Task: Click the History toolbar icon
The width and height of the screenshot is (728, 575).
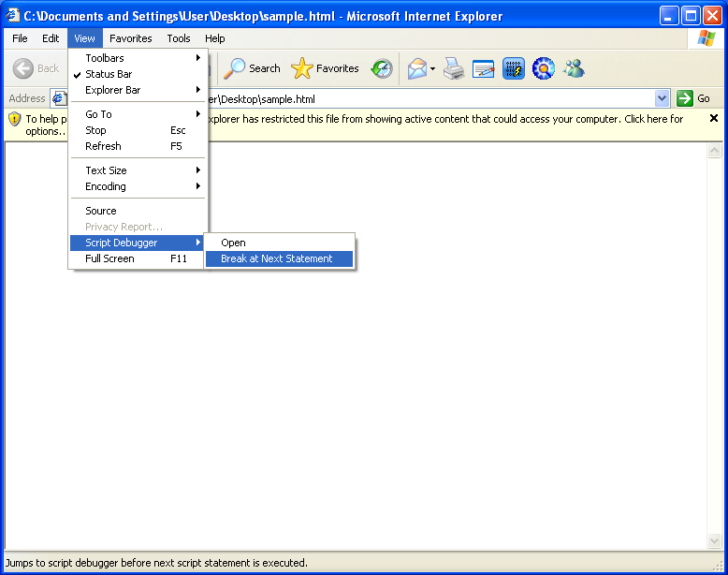Action: tap(382, 68)
